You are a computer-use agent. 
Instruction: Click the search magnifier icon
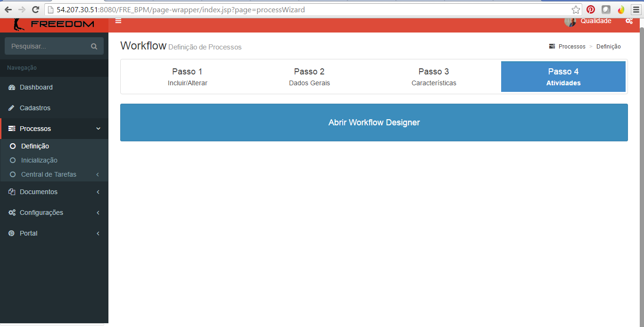[94, 47]
